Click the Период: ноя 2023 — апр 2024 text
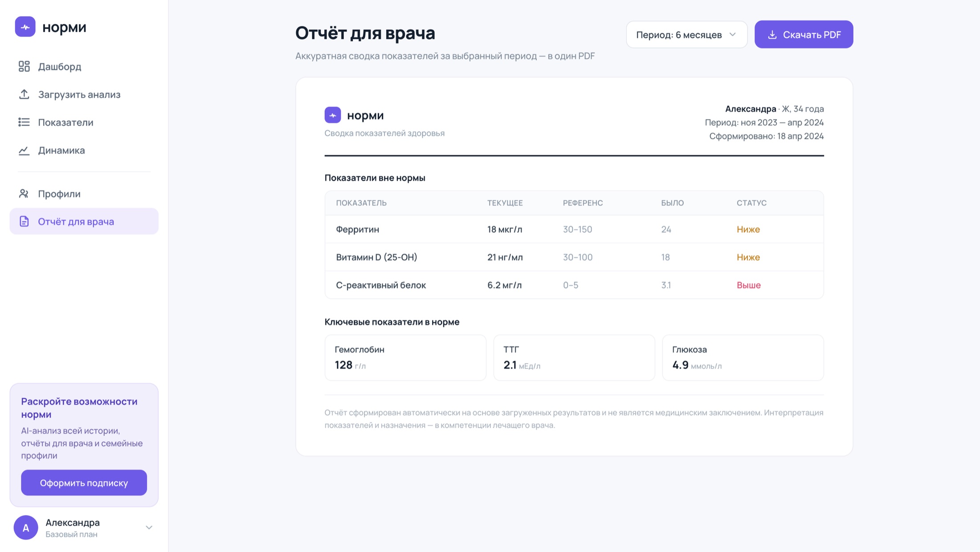 [x=764, y=122]
